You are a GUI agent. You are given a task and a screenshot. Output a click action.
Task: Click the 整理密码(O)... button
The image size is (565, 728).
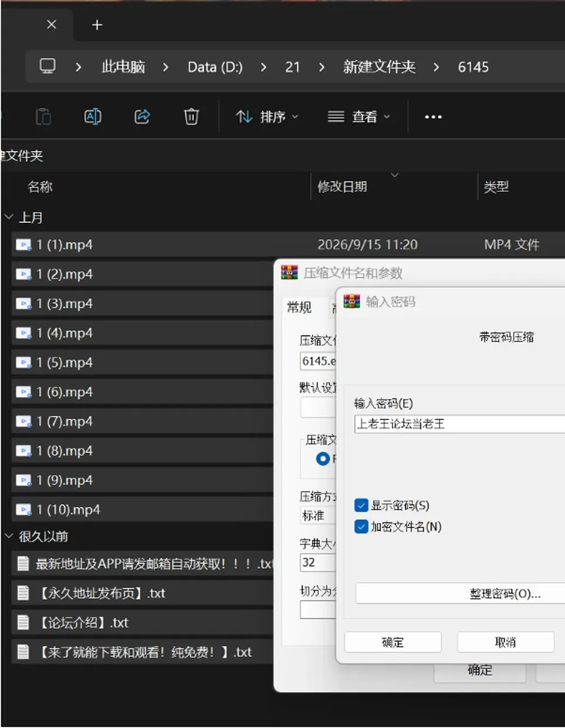click(460, 593)
